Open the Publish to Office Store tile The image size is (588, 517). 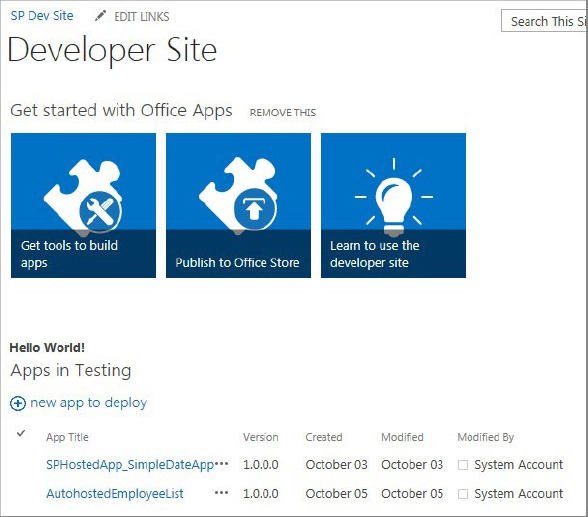pos(238,205)
